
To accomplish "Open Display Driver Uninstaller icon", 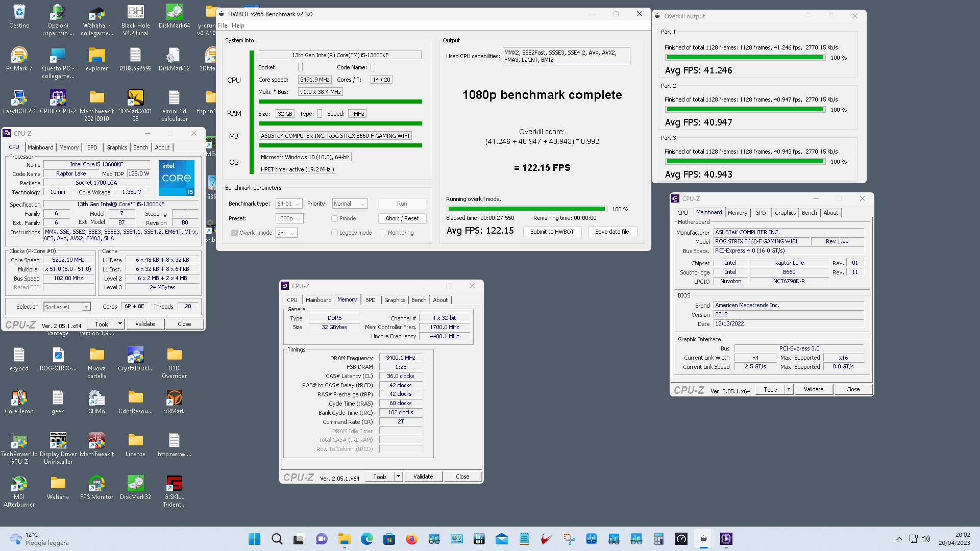I will point(58,449).
